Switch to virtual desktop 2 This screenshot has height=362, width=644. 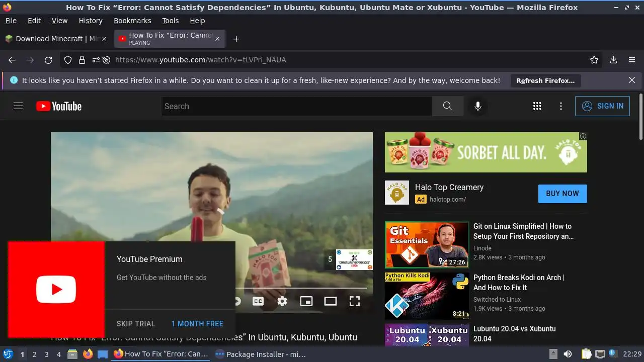(34, 354)
